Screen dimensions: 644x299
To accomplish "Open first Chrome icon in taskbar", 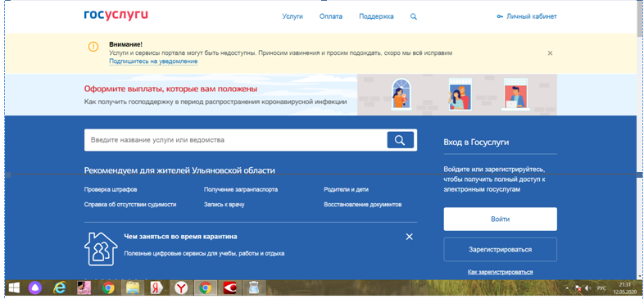I will (x=108, y=288).
